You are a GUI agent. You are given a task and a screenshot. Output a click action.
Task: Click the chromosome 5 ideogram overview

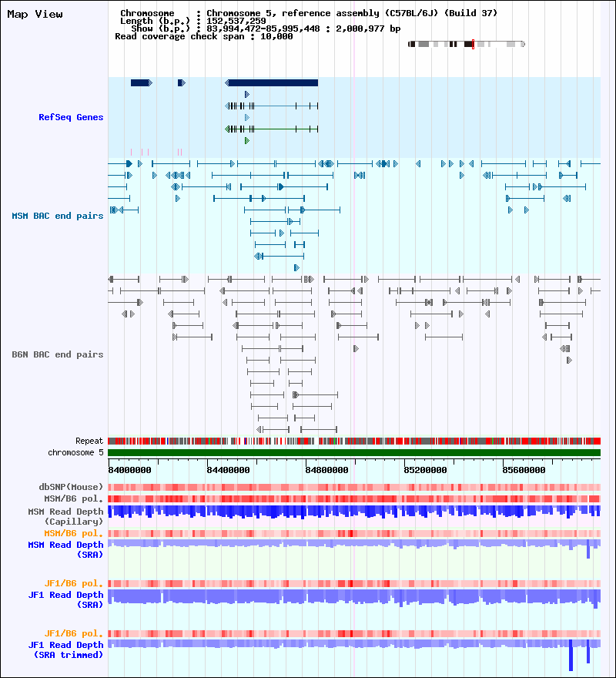coord(467,44)
